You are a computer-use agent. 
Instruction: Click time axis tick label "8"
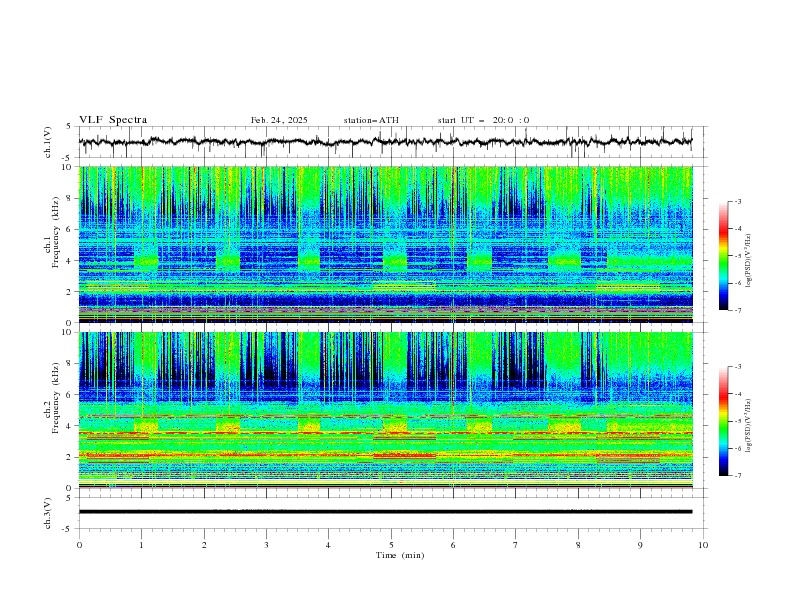click(x=578, y=545)
